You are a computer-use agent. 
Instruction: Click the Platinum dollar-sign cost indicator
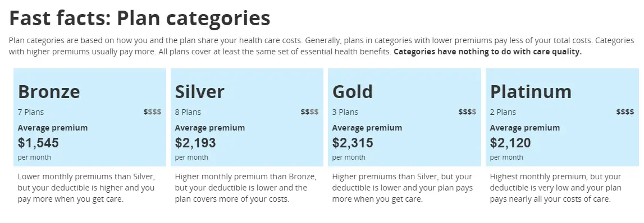[625, 112]
